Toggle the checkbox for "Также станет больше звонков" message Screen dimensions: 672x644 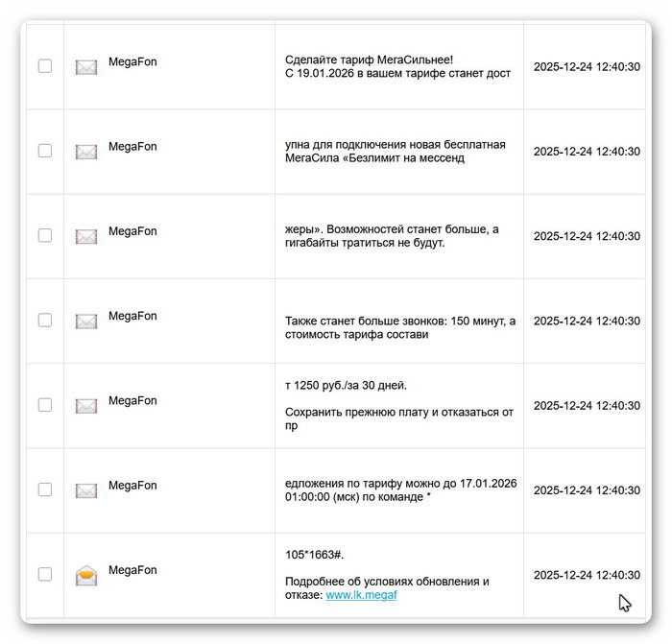[45, 320]
